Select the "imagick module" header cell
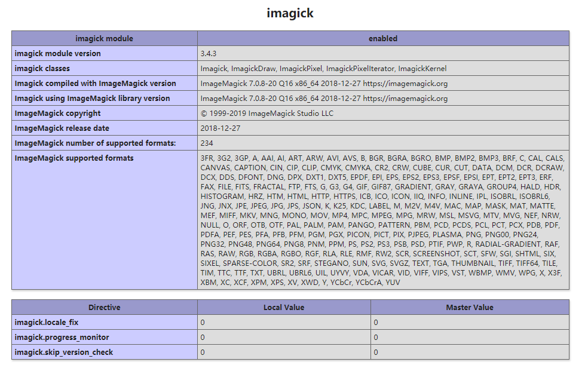 coord(104,38)
